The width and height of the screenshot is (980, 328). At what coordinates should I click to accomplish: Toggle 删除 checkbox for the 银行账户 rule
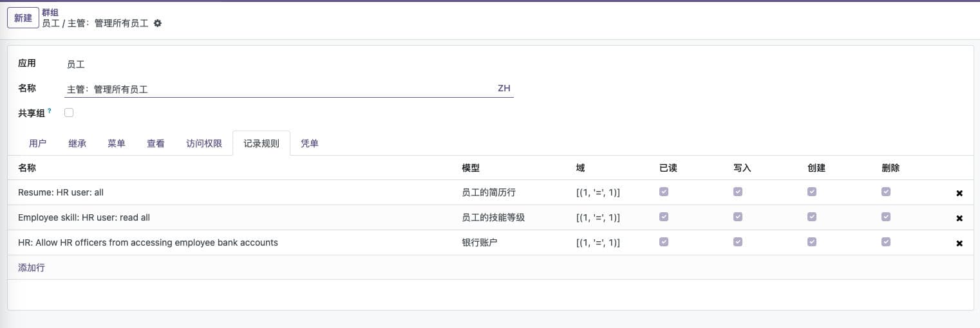[x=886, y=242]
